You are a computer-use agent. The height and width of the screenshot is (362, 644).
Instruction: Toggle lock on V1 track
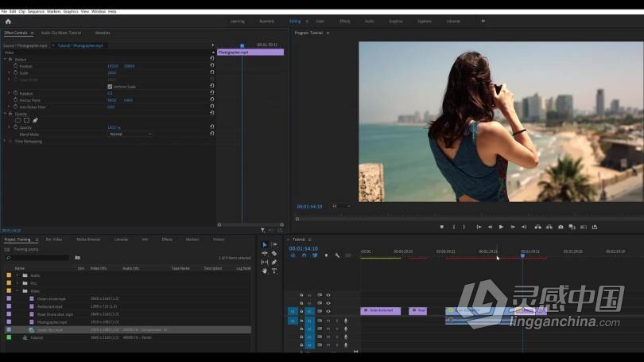tap(301, 311)
